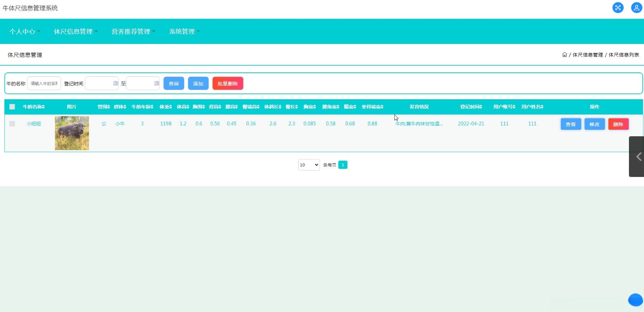Edit the 小妞妞 record with 修改
The width and height of the screenshot is (644, 312).
(594, 124)
